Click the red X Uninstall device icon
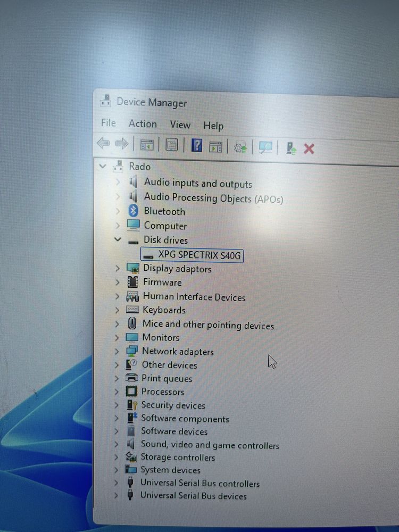The image size is (399, 532). point(309,149)
